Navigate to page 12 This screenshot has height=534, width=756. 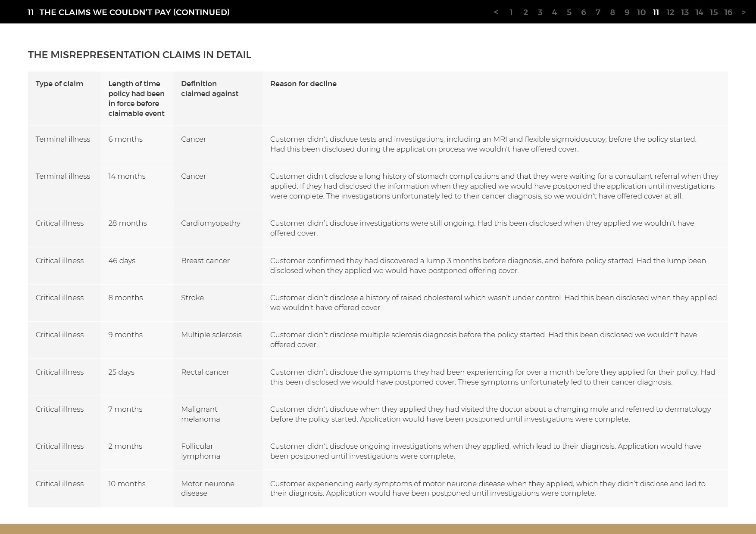[x=671, y=12]
